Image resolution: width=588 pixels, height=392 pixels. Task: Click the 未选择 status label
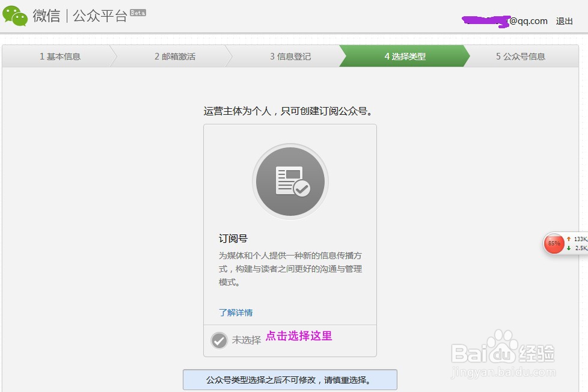pyautogui.click(x=247, y=340)
